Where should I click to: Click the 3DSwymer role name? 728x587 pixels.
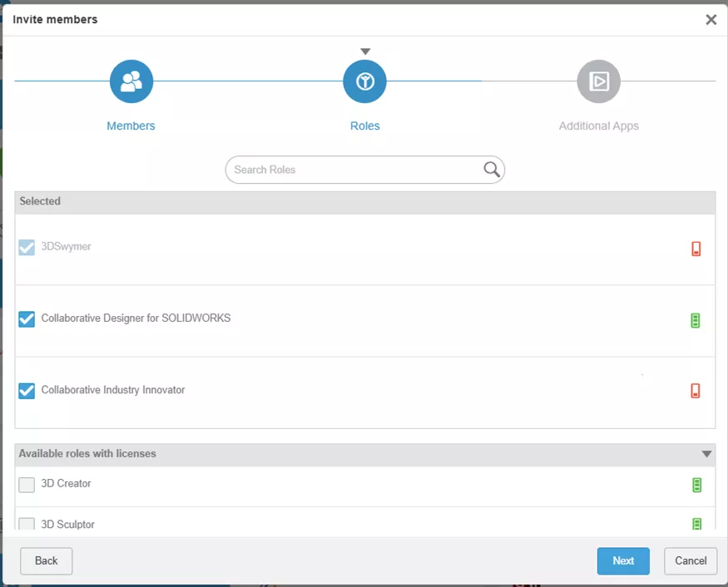[66, 246]
